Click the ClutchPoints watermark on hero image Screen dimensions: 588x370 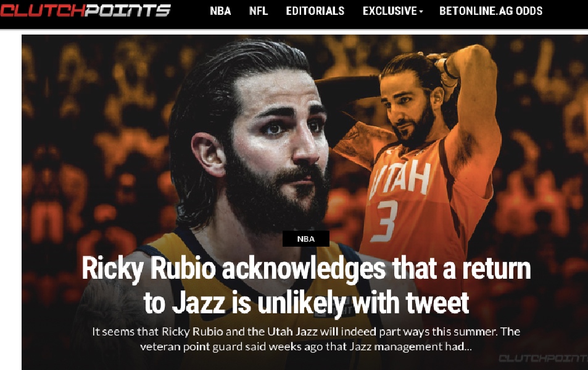(542, 358)
